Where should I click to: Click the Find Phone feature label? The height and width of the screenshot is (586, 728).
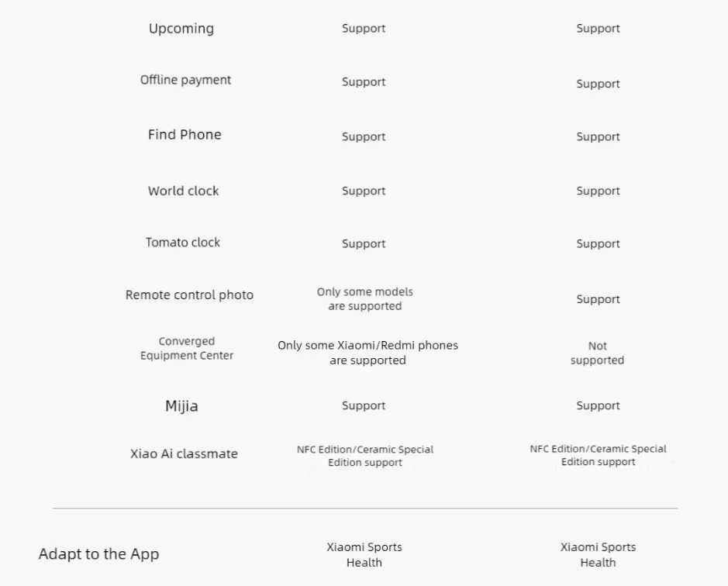185,135
